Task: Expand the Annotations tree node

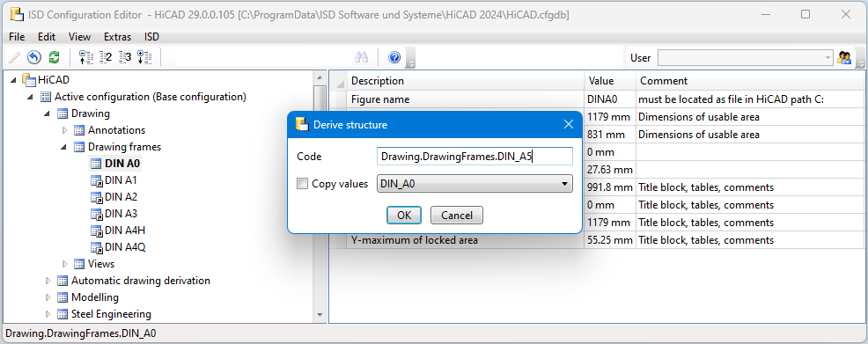Action: click(x=65, y=130)
